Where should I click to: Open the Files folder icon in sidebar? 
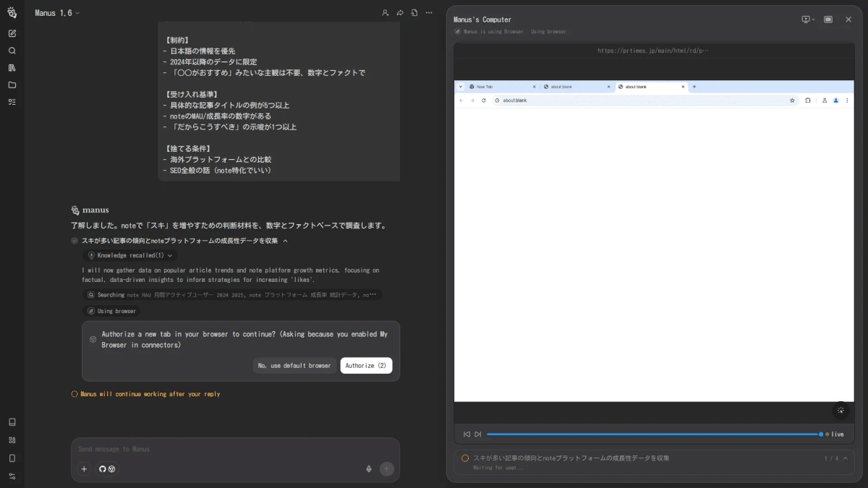(12, 85)
